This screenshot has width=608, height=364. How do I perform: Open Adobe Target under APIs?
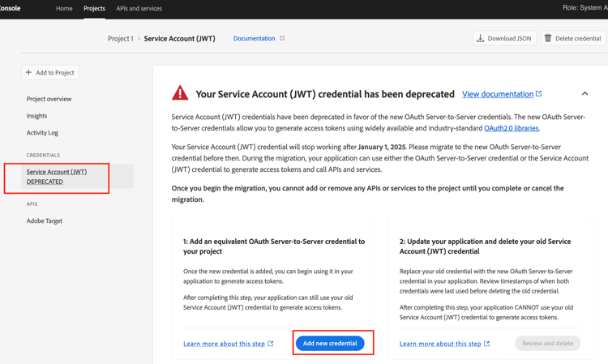pos(45,221)
